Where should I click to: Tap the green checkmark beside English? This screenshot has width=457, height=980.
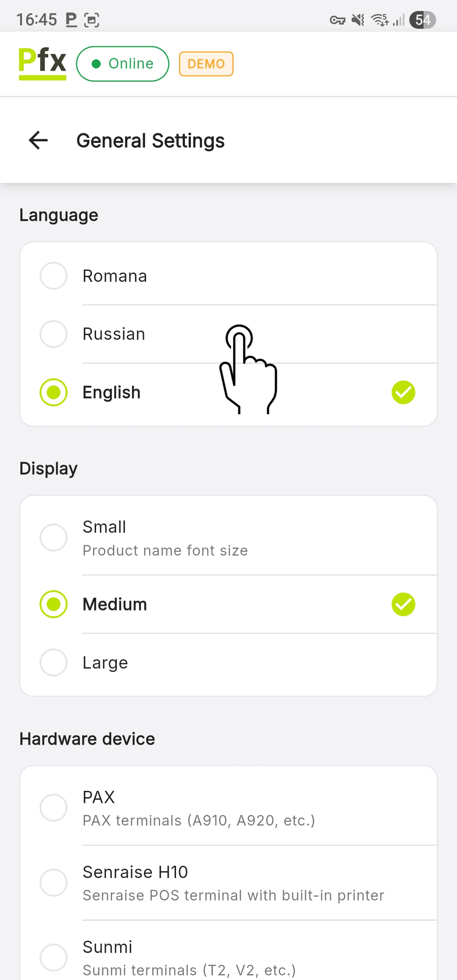point(403,393)
